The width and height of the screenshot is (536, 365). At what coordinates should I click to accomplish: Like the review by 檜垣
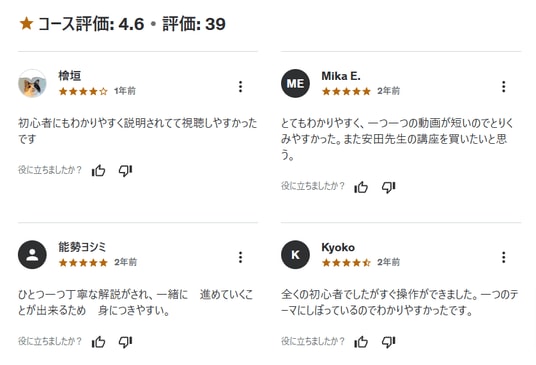click(98, 170)
